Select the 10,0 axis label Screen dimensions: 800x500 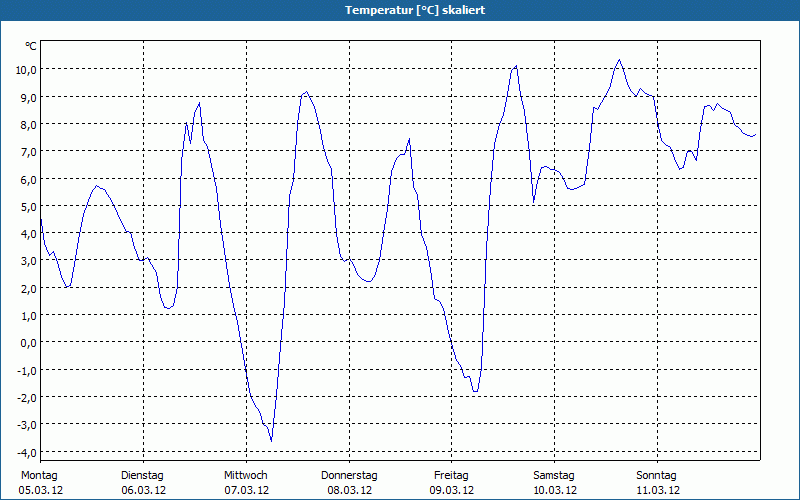tap(26, 70)
